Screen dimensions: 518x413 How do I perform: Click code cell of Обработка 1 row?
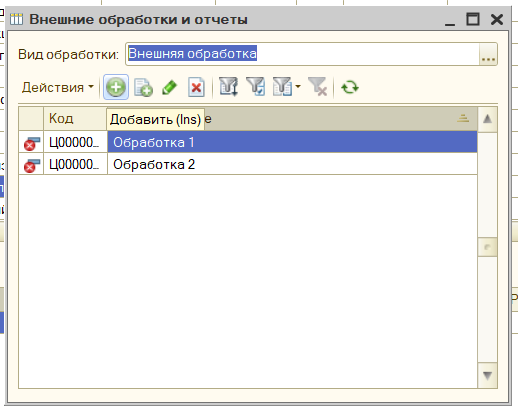(75, 142)
